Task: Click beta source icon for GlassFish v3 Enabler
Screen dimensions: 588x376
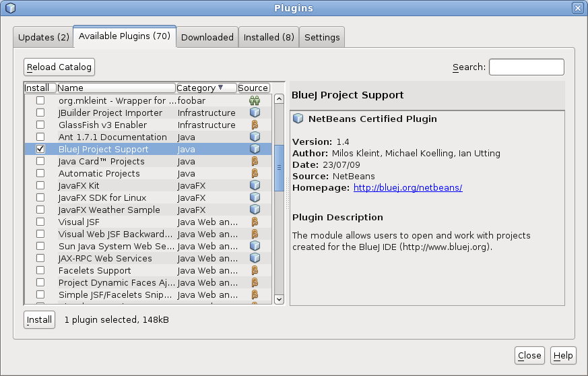Action: point(255,125)
